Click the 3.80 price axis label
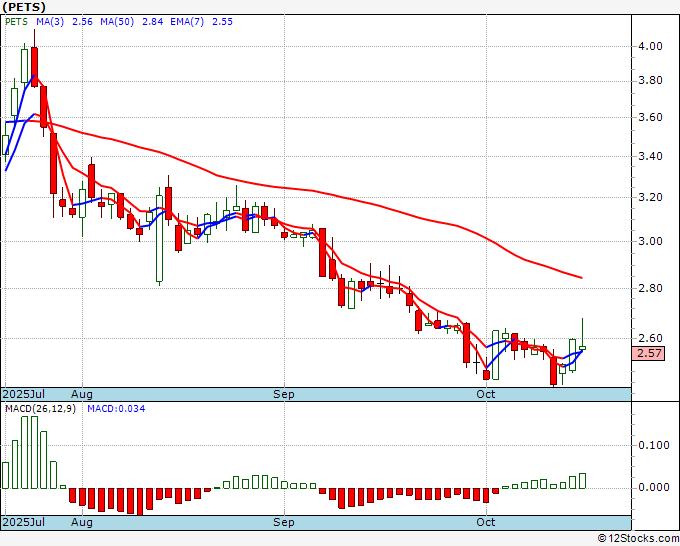This screenshot has width=680, height=546. [x=650, y=80]
